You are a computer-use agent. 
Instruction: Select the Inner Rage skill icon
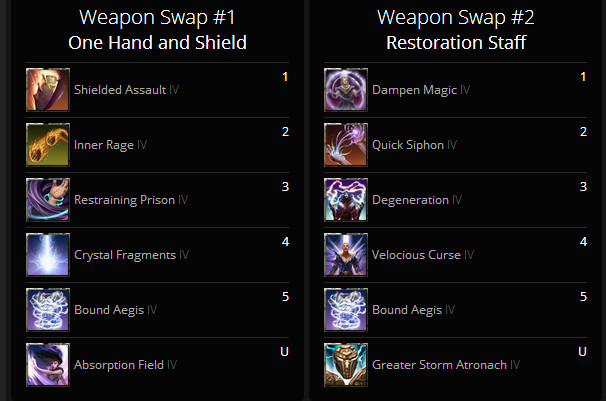[48, 145]
